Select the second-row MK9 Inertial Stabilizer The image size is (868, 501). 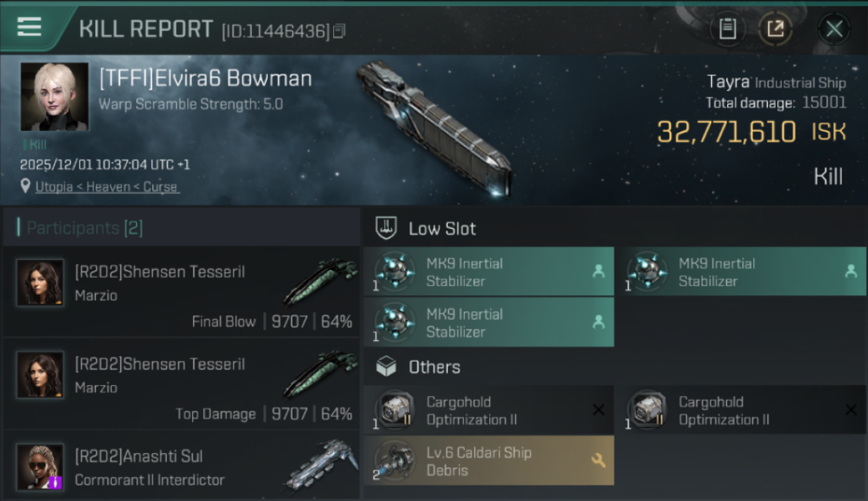point(489,323)
